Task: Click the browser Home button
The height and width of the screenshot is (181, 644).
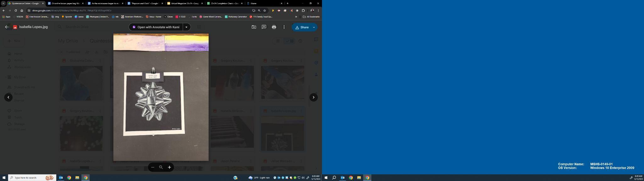Action: pos(22,10)
